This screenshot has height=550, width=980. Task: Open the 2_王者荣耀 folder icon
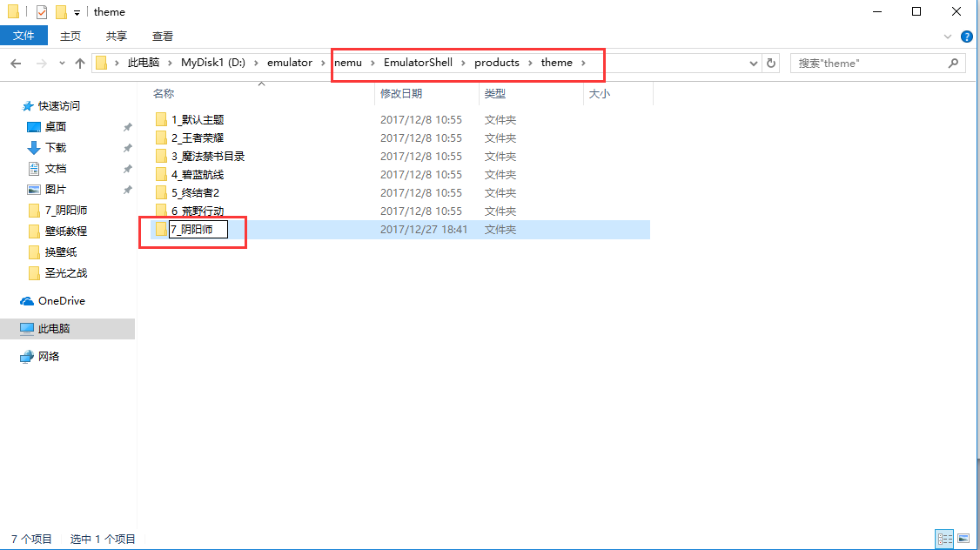(161, 138)
